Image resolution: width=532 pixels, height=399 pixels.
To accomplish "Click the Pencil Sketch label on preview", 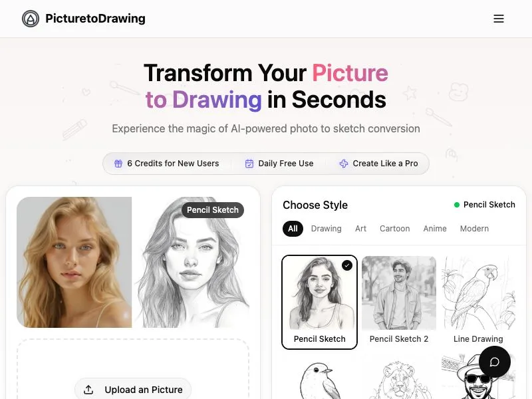I will coord(213,210).
